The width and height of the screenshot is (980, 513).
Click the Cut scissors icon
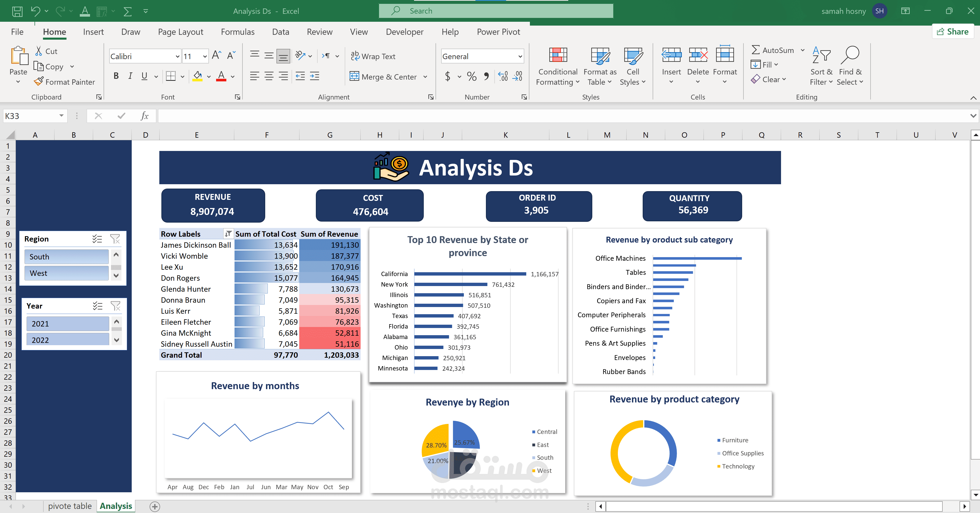click(x=39, y=51)
